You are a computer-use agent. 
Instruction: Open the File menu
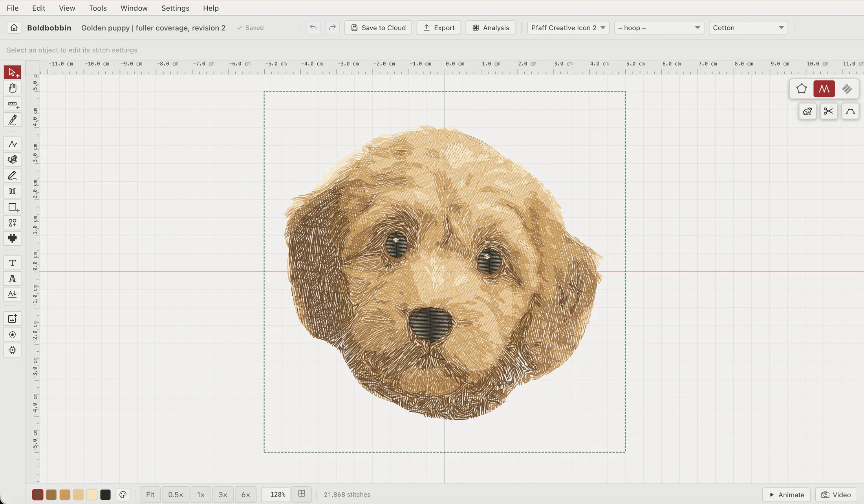(x=13, y=8)
